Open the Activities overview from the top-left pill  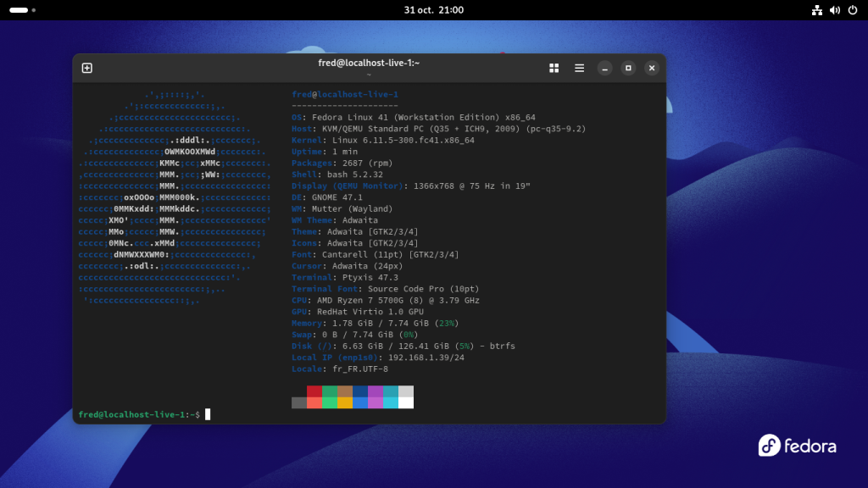click(19, 10)
